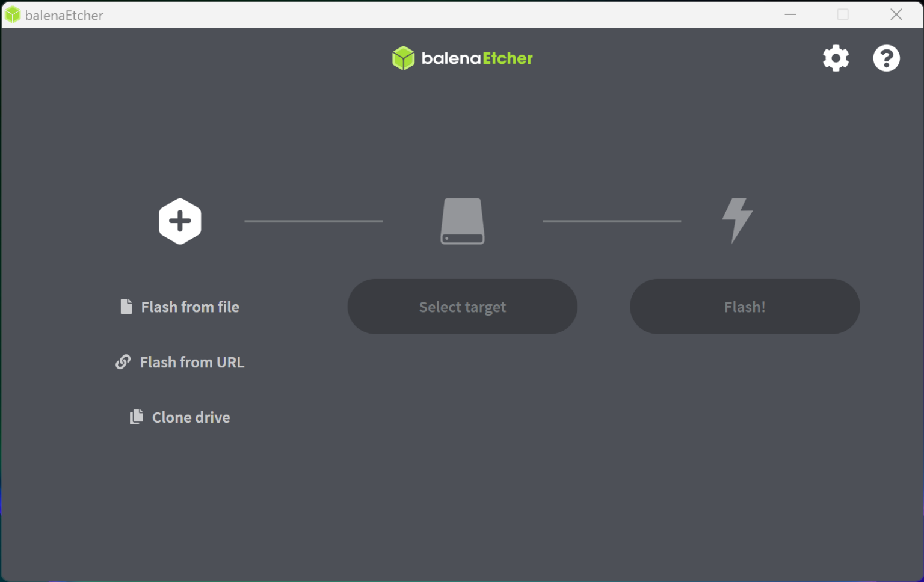Click the connector line before the flash step
Image resolution: width=924 pixels, height=582 pixels.
[611, 221]
